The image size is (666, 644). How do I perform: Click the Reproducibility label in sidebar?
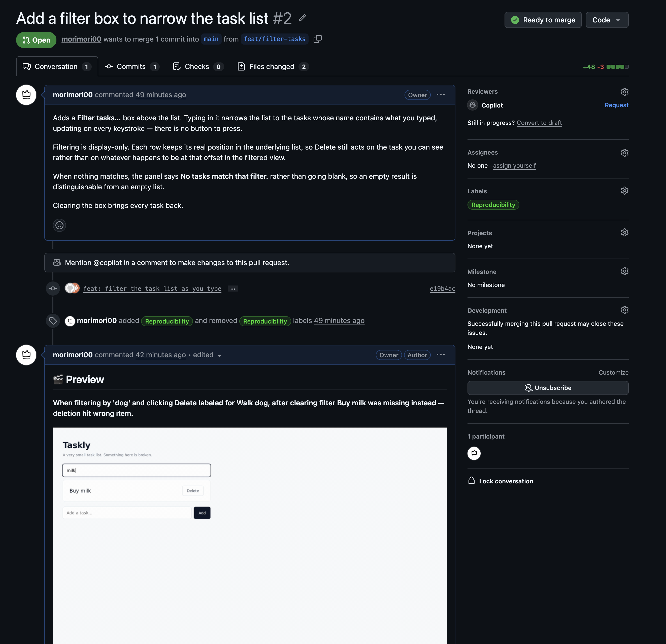(x=493, y=205)
